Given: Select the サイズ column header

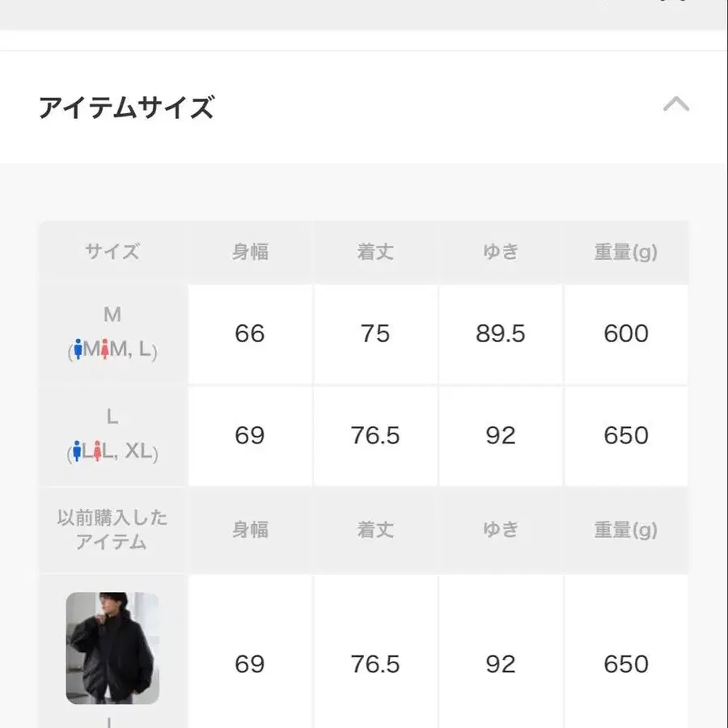Looking at the screenshot, I should [112, 252].
